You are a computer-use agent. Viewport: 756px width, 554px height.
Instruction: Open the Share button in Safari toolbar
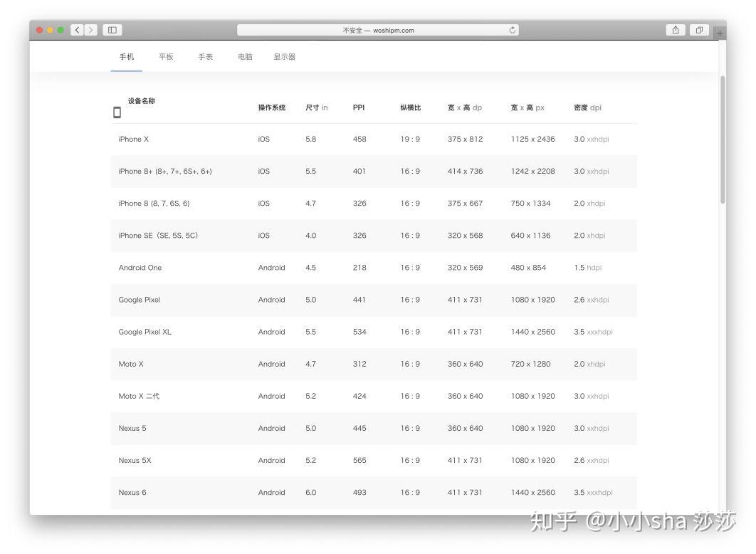tap(676, 30)
